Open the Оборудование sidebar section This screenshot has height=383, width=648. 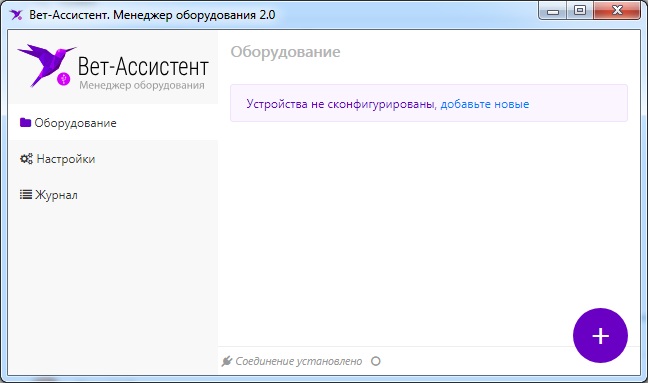(113, 123)
